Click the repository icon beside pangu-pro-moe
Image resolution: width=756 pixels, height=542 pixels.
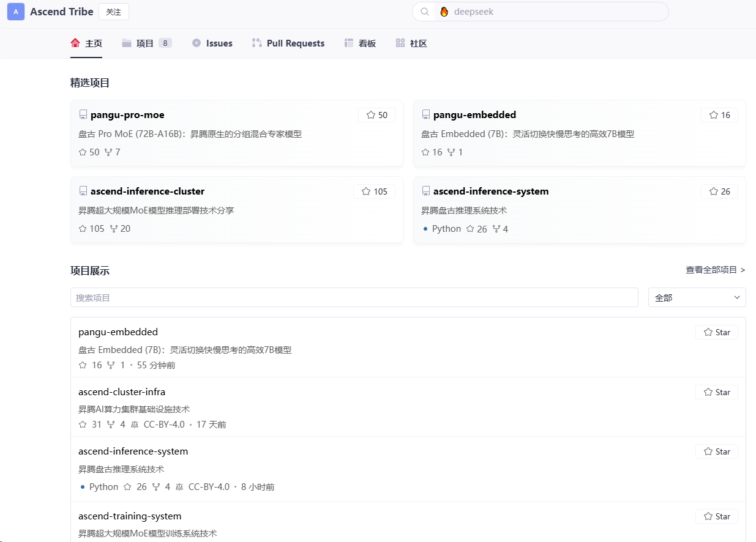click(x=83, y=114)
